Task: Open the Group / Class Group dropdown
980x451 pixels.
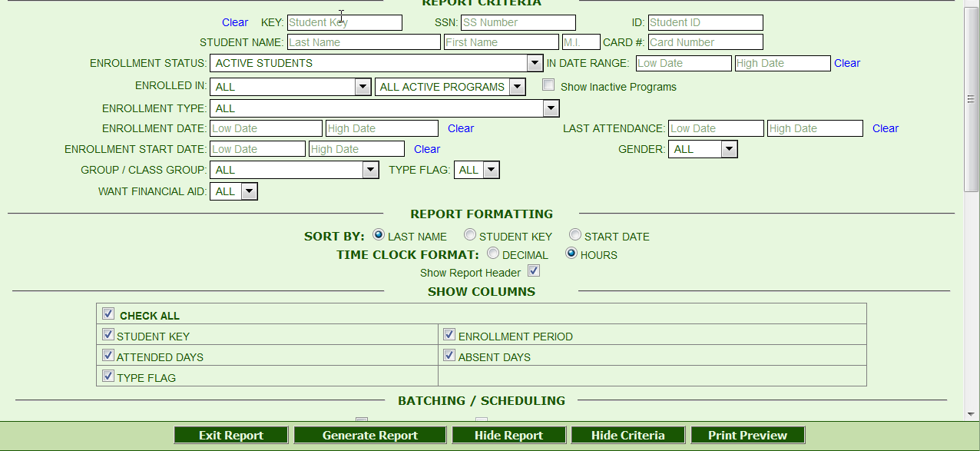Action: point(295,170)
